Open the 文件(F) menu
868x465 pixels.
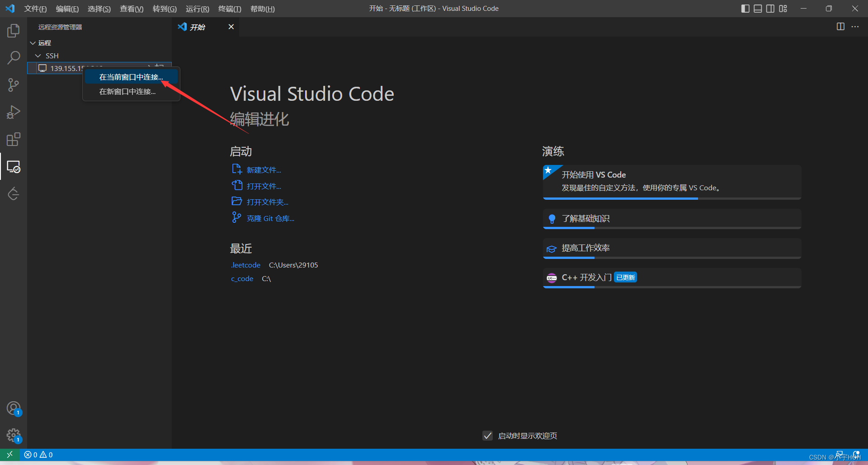click(35, 9)
